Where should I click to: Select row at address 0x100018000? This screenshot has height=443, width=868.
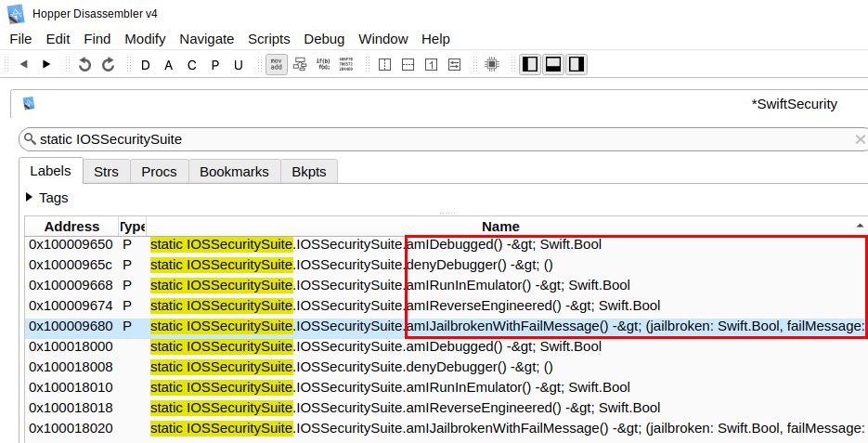447,347
